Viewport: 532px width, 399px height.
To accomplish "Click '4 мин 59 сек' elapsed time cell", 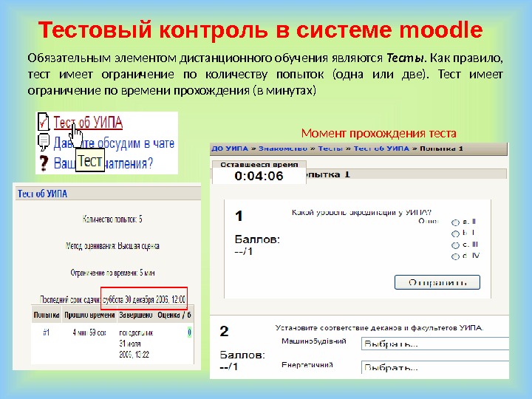I will coord(89,332).
